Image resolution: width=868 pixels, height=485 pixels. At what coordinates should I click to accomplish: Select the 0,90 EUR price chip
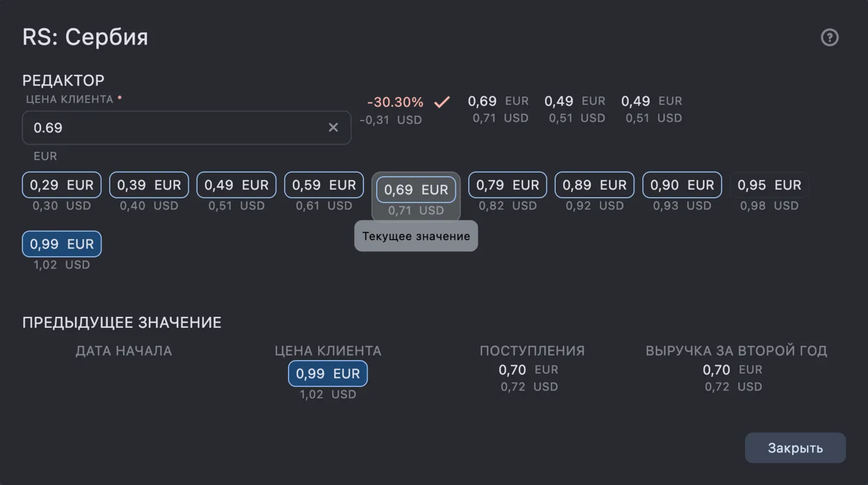point(682,185)
